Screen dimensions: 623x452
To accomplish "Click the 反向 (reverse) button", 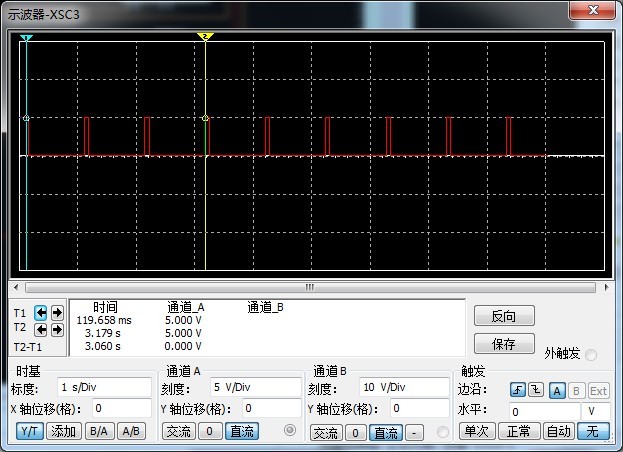I will pos(504,316).
